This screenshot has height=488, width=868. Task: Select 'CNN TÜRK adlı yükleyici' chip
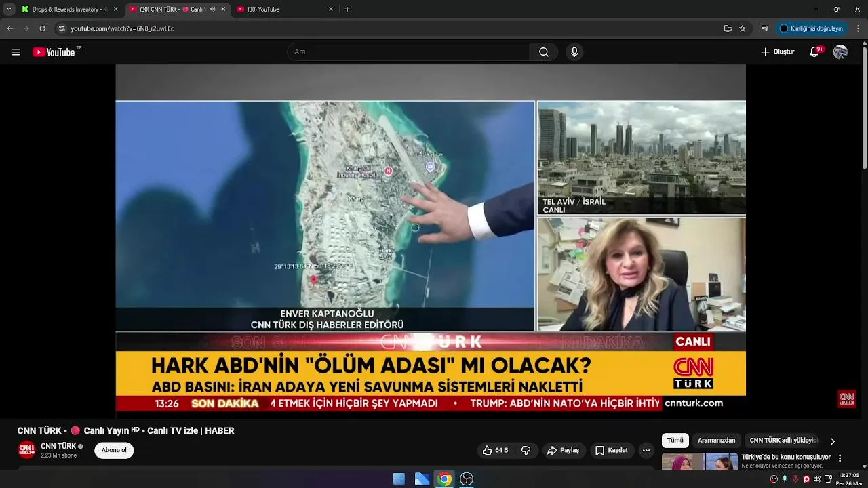pos(784,441)
